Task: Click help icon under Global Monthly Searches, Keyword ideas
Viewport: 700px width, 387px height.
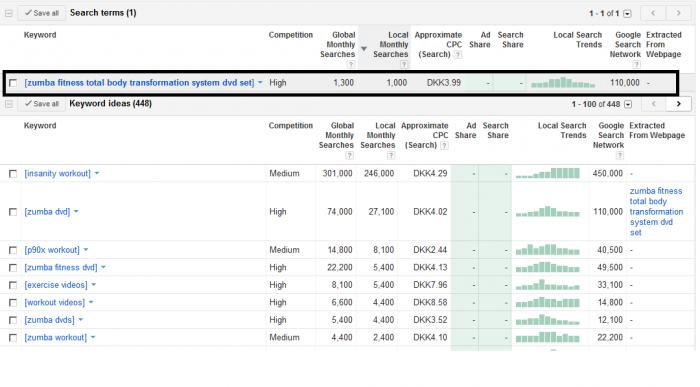Action: click(x=350, y=155)
